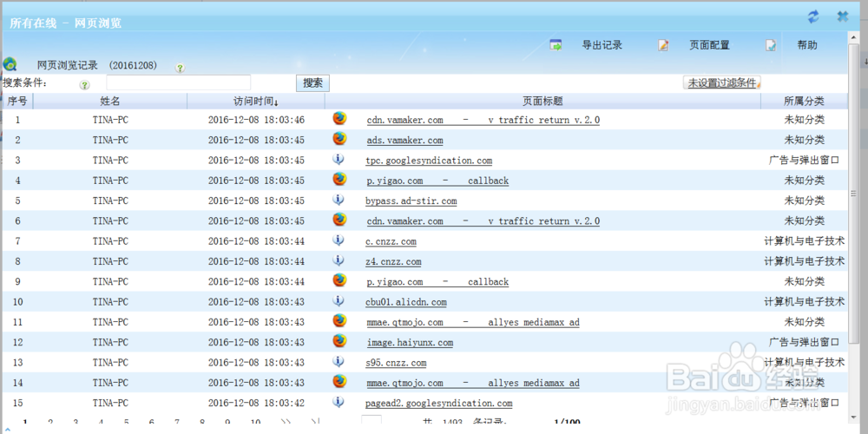The height and width of the screenshot is (434, 868).
Task: Click 计算机与电子技术 category in row 7
Action: coord(805,240)
